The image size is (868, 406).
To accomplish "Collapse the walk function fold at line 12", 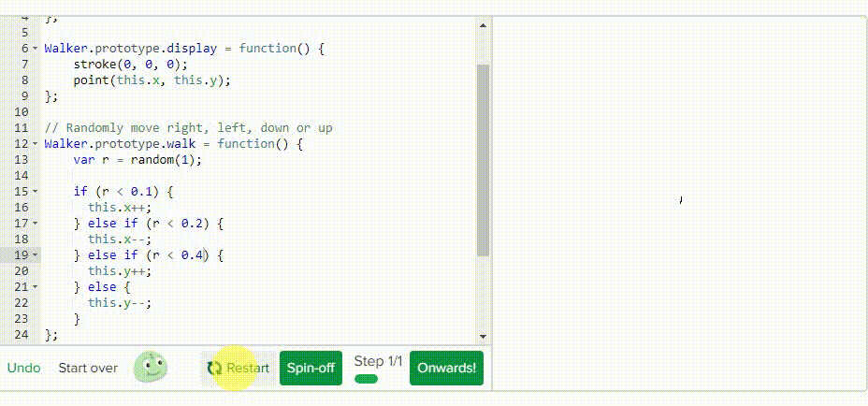I will [x=36, y=145].
